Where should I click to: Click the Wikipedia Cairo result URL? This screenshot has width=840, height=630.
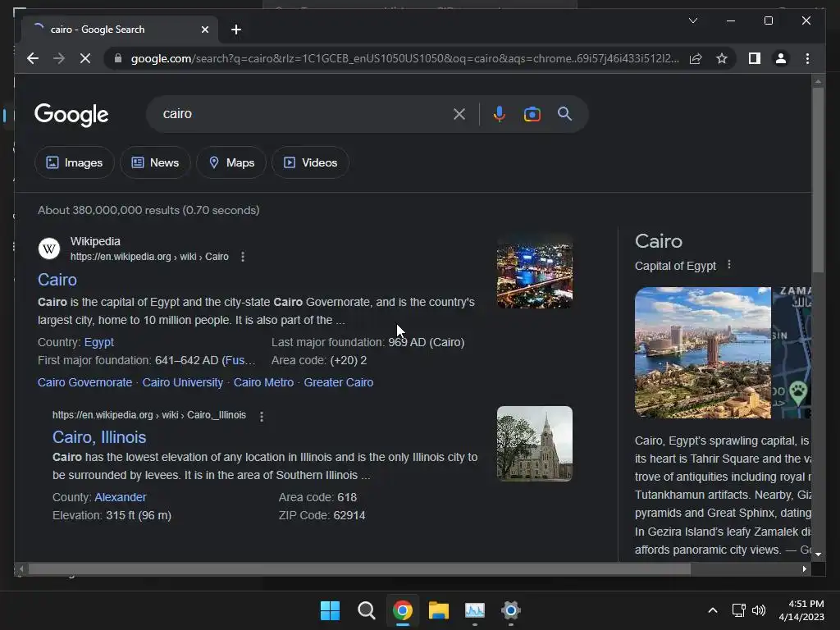[149, 257]
